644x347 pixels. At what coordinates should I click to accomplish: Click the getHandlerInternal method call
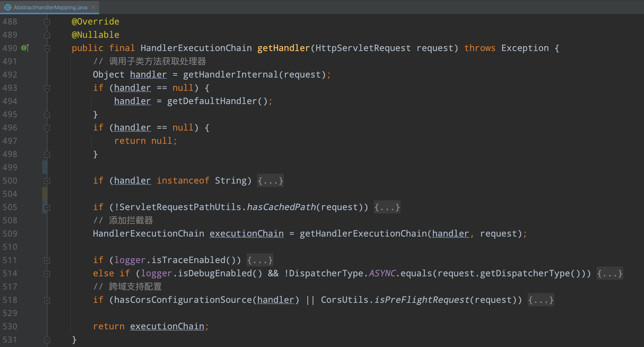(230, 75)
